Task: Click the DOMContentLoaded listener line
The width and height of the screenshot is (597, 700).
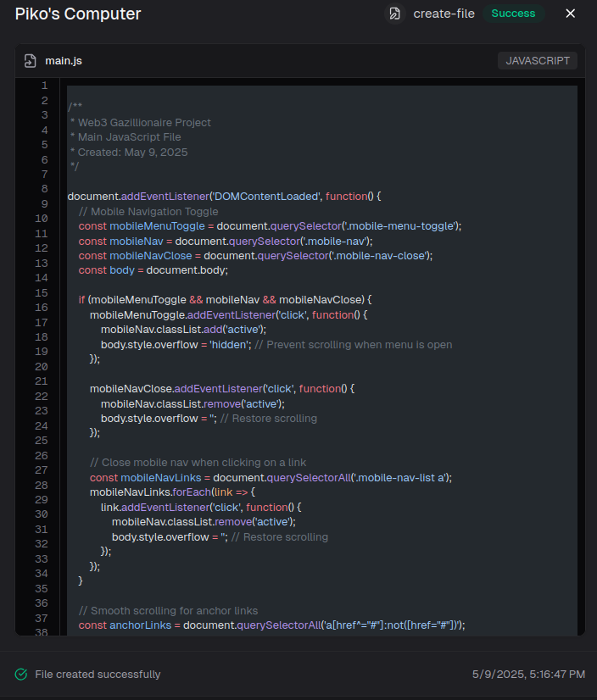Action: 224,197
